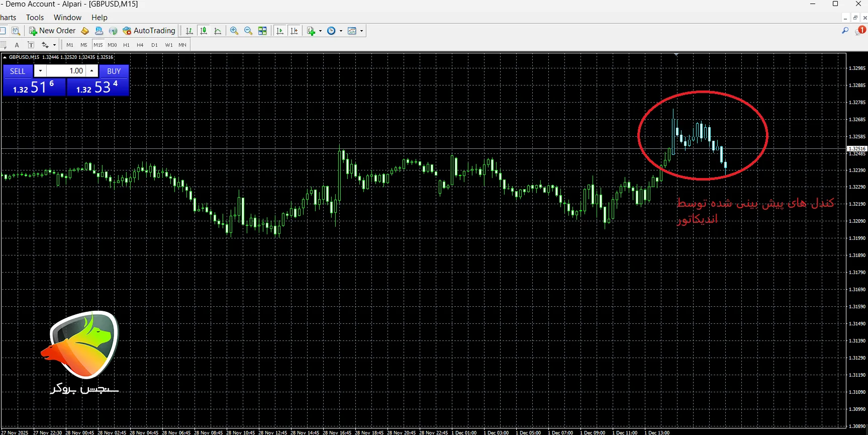The height and width of the screenshot is (435, 868).
Task: Zoom out of the chart
Action: tap(248, 31)
